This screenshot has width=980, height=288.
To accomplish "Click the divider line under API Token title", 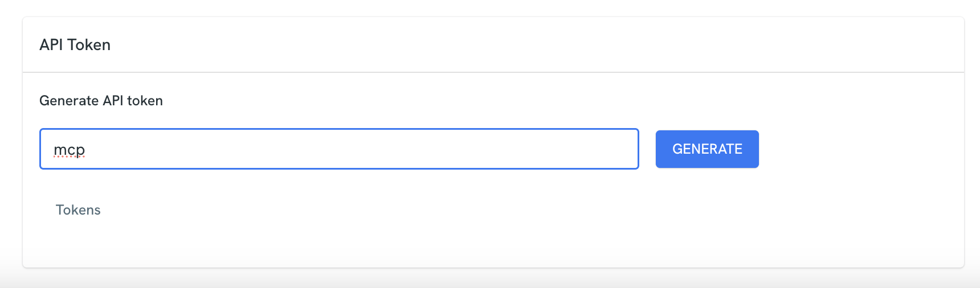I will tap(493, 72).
